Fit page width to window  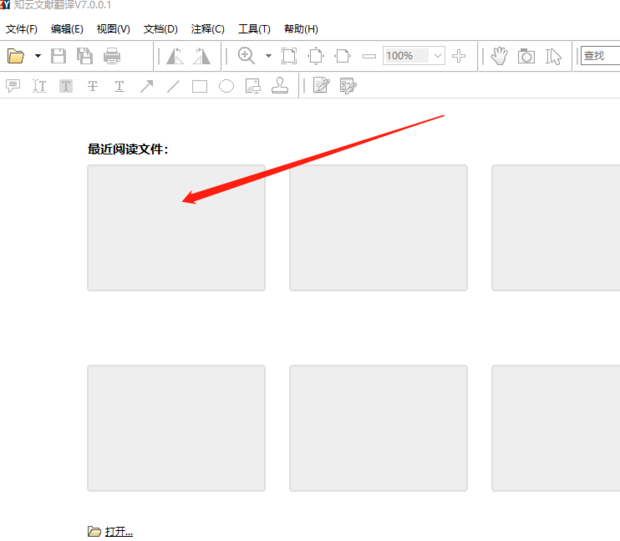(x=342, y=56)
